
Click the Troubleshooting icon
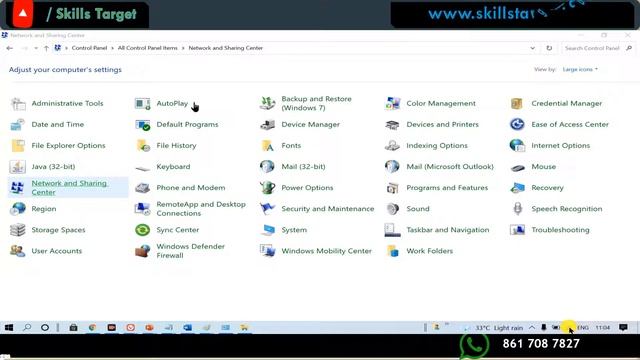[x=517, y=230]
